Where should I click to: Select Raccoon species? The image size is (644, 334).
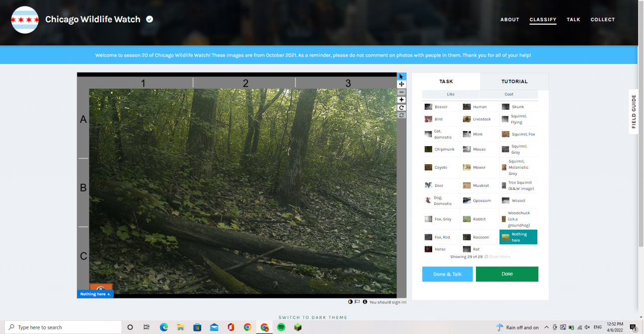pyautogui.click(x=480, y=237)
